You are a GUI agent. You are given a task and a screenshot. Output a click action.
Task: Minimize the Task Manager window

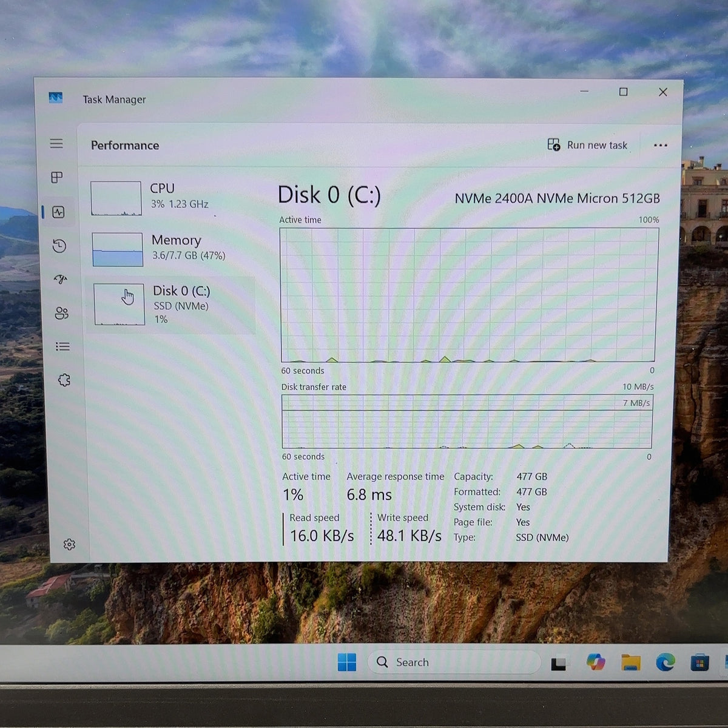coord(584,91)
